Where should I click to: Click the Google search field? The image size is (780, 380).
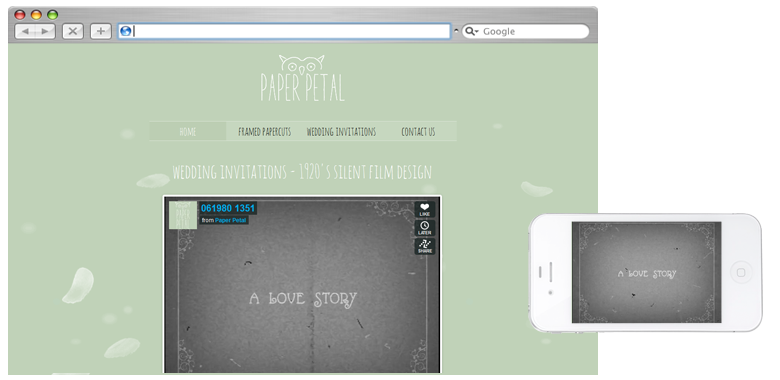[x=525, y=31]
